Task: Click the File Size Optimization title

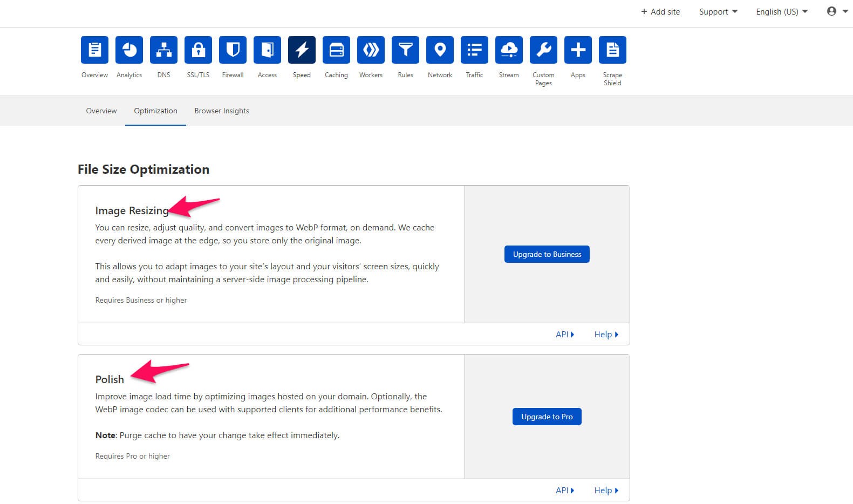Action: (144, 169)
